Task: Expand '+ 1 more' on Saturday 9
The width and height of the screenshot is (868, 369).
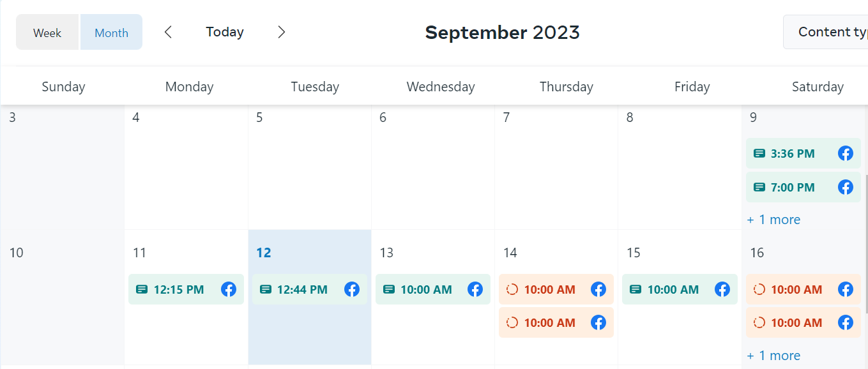Action: [773, 220]
